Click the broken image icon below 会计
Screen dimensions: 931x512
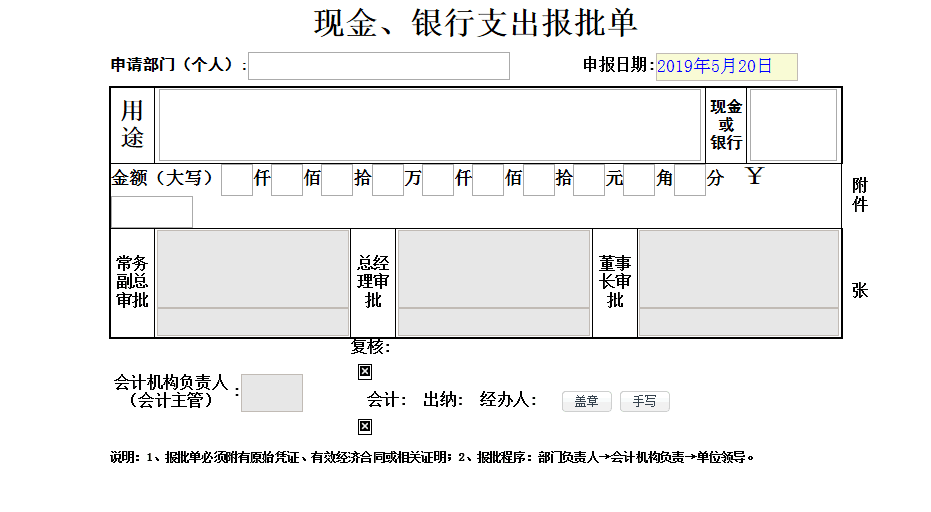pyautogui.click(x=365, y=427)
